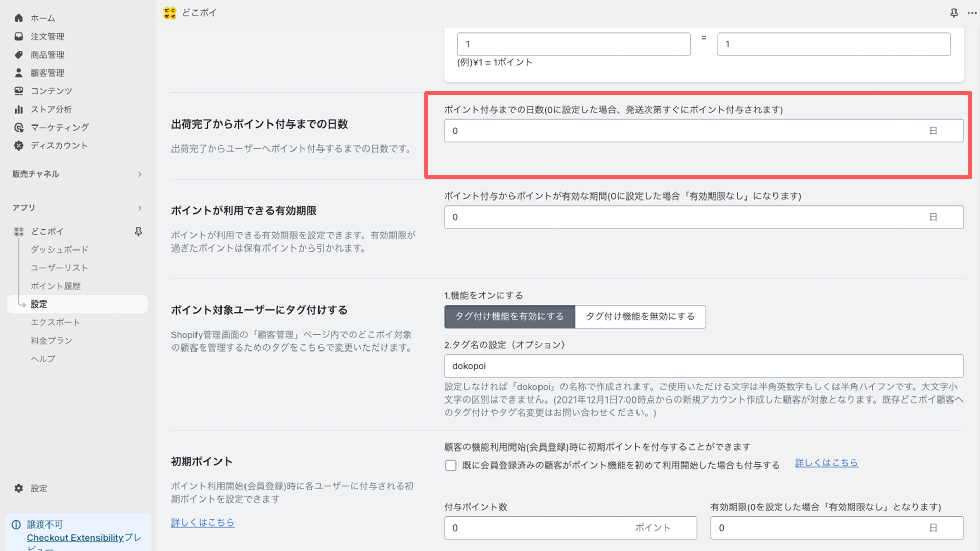The width and height of the screenshot is (980, 551).
Task: Open 料金プラン under どこポイ
Action: pyautogui.click(x=52, y=341)
